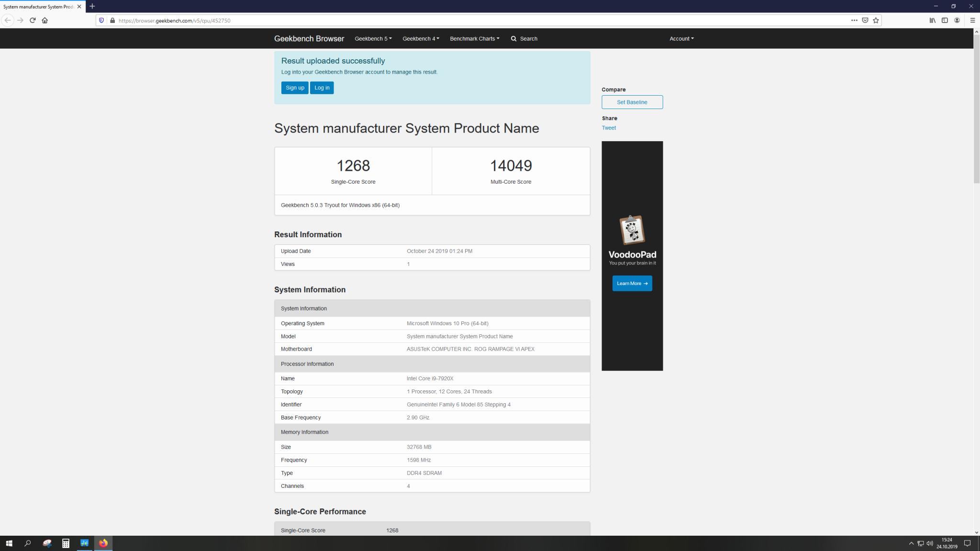Click the Channels value '4'

click(x=408, y=486)
